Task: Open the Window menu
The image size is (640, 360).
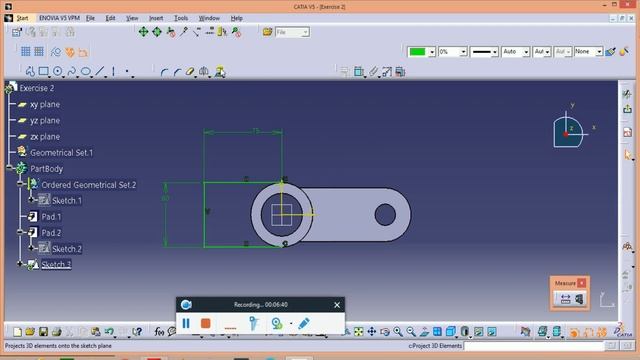Action: 209,18
